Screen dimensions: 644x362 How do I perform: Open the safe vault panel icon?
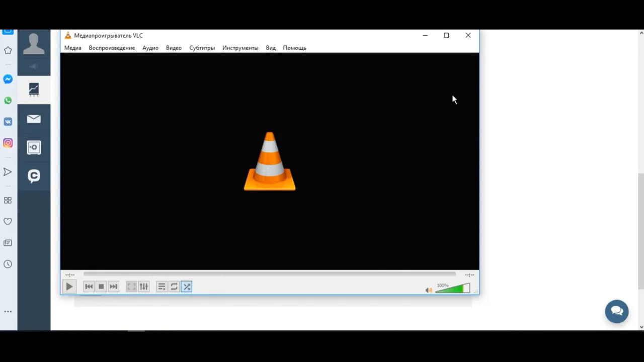tap(34, 147)
